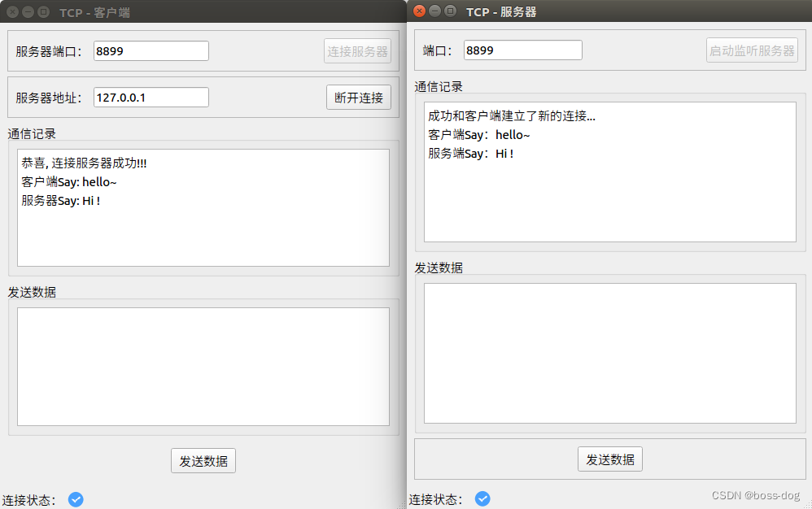Click the client 通信记录 group label
The image size is (812, 509).
[32, 134]
